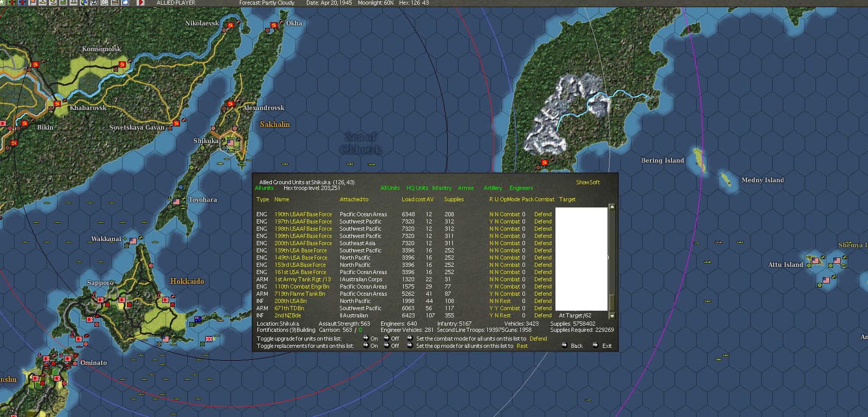This screenshot has height=417, width=868.
Task: Filter list to Artillery
Action: pos(493,188)
